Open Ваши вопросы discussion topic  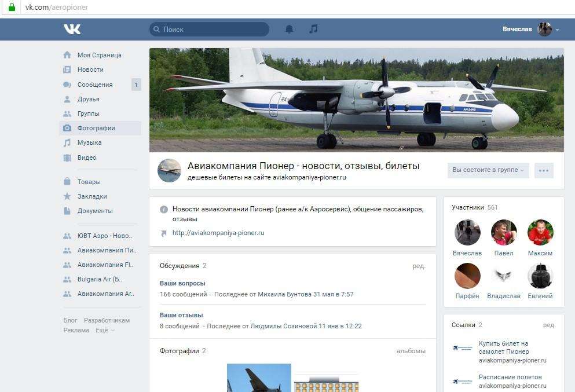182,284
